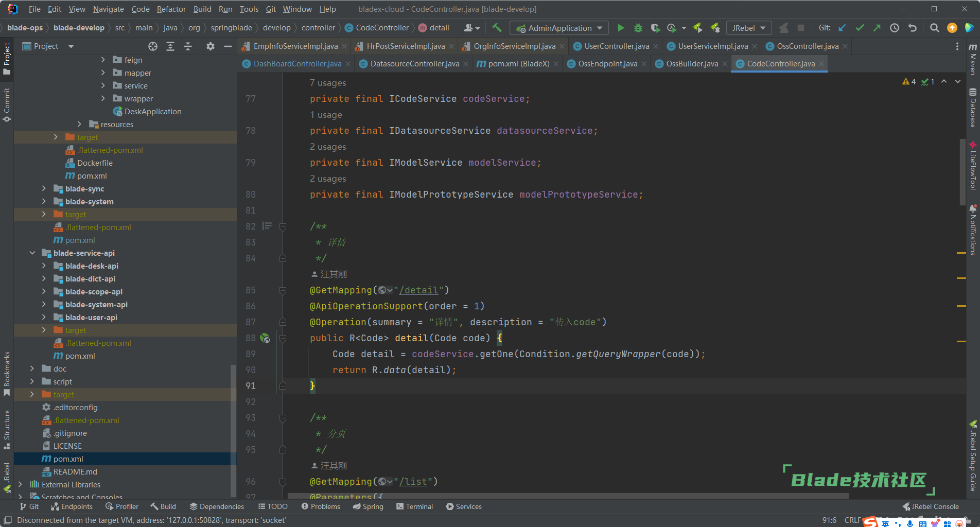This screenshot has width=980, height=527.
Task: Open JRebel dropdown in toolbar
Action: point(749,28)
